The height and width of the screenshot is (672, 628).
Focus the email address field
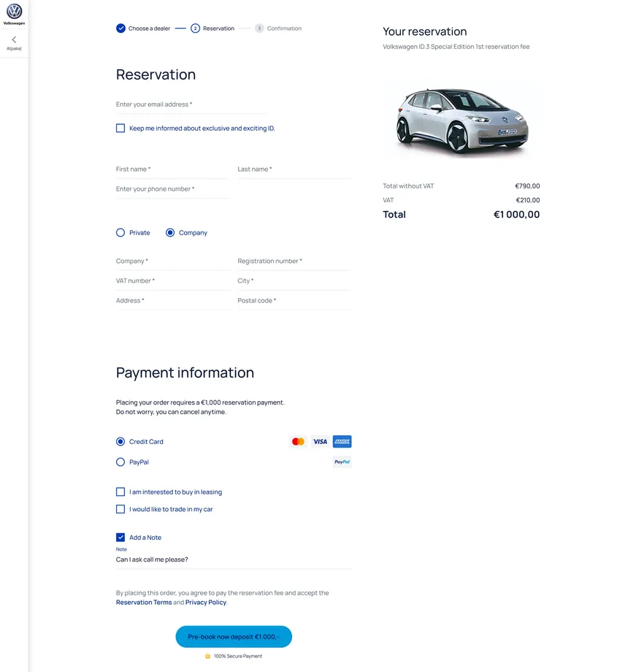(x=191, y=104)
